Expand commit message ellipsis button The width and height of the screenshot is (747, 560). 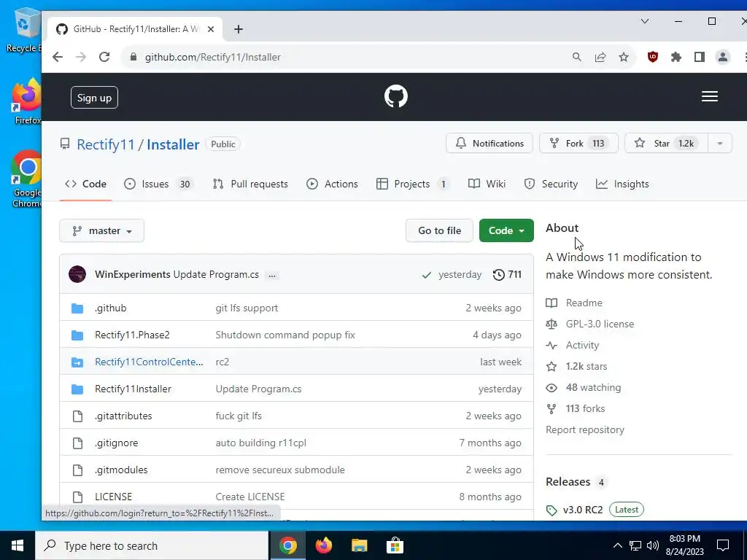tap(272, 275)
